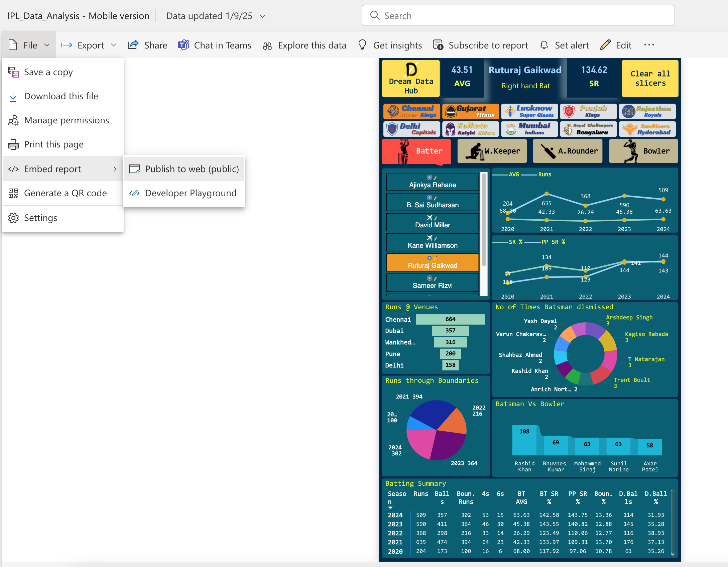
Task: Select the SunRisers Hyderabad team logo
Action: point(647,129)
